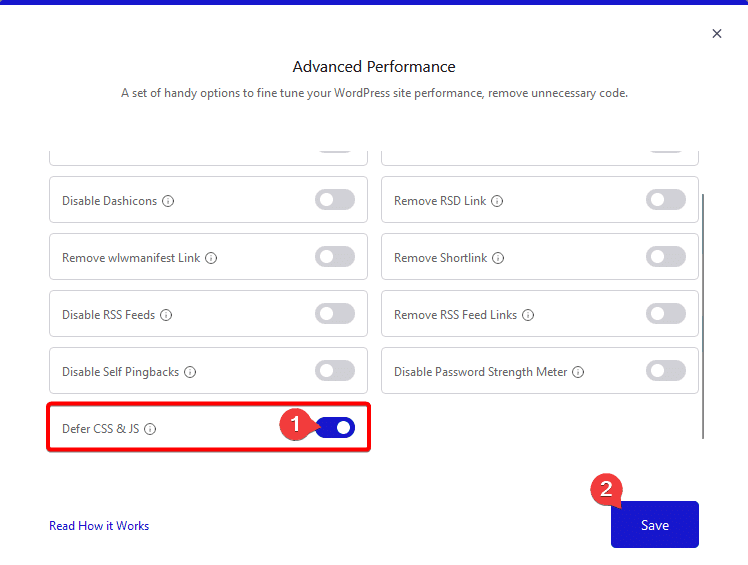Viewport: 748px width, 565px height.
Task: Close the Advanced Performance dialog
Action: 717,34
